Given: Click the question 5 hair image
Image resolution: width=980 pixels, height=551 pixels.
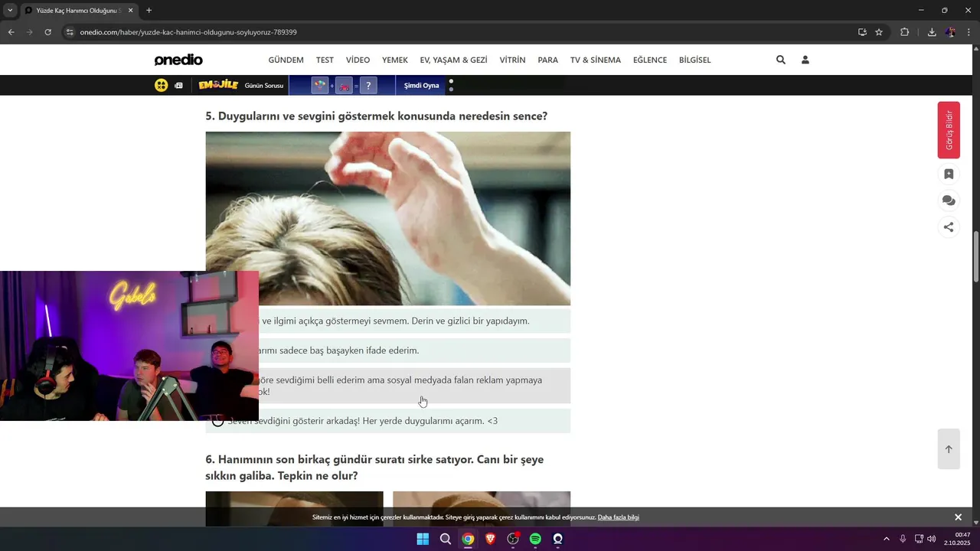Looking at the screenshot, I should [x=388, y=219].
